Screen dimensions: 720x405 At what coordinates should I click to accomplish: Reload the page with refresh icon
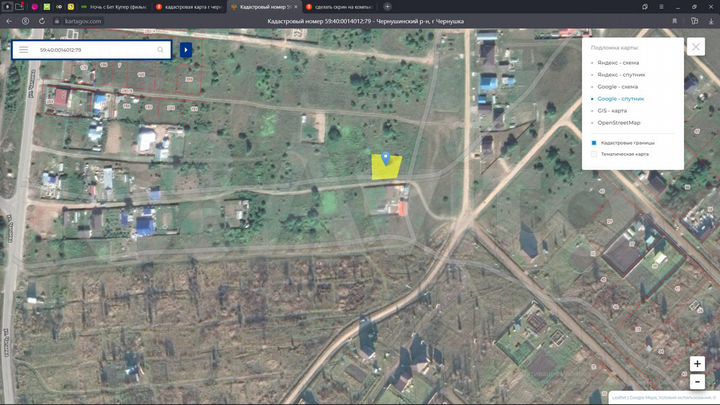click(42, 21)
